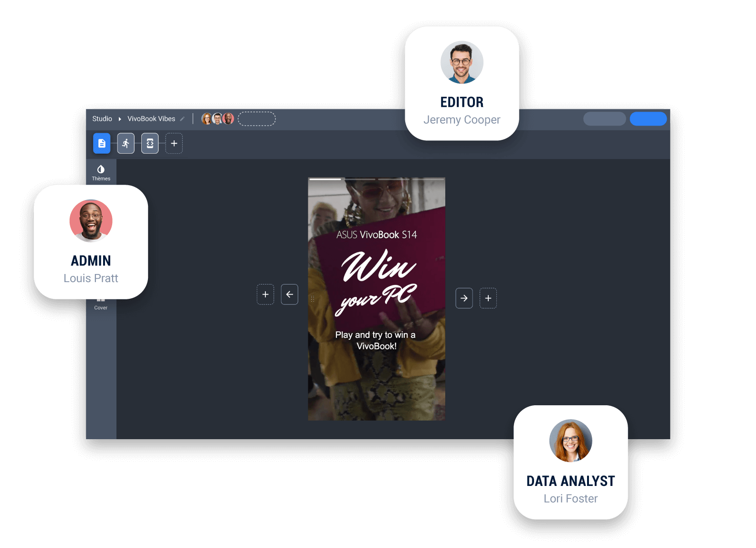Viewport: 756px width, 548px height.
Task: Open the mobile code embed step
Action: pos(150,143)
